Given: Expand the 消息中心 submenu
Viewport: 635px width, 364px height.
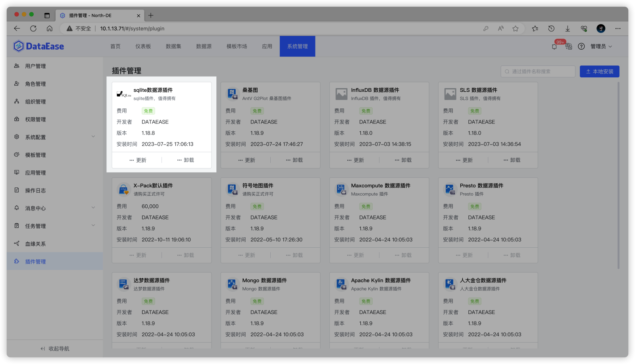Looking at the screenshot, I should click(93, 208).
